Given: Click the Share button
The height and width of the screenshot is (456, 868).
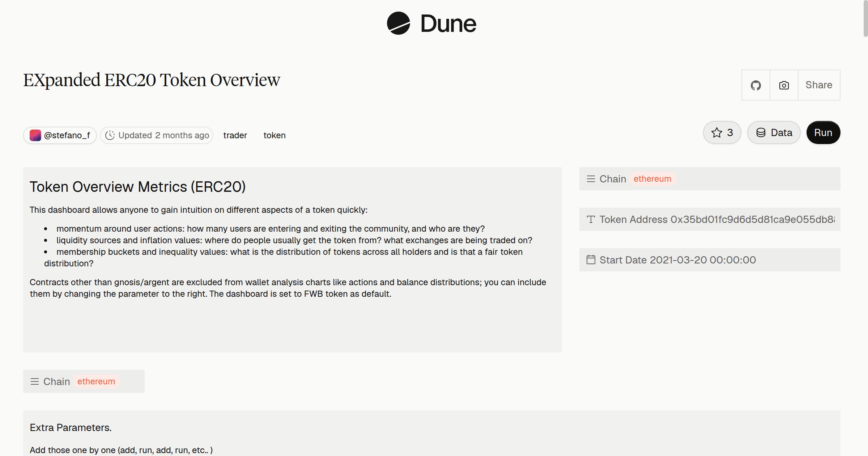Looking at the screenshot, I should (819, 85).
